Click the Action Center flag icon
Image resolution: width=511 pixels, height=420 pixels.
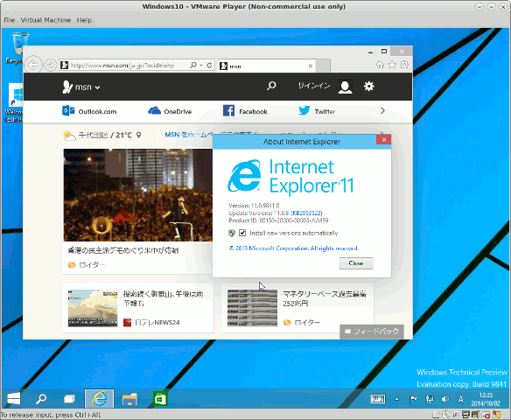413,399
